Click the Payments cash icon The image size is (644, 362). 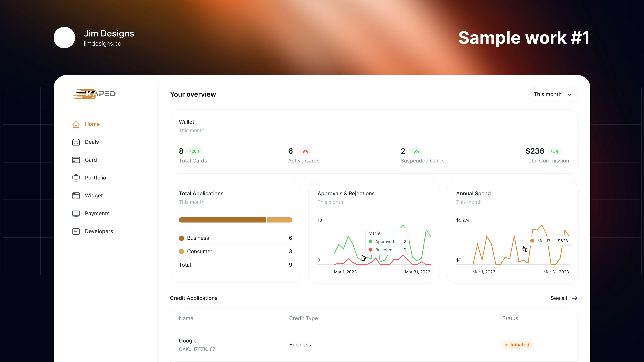pos(76,214)
